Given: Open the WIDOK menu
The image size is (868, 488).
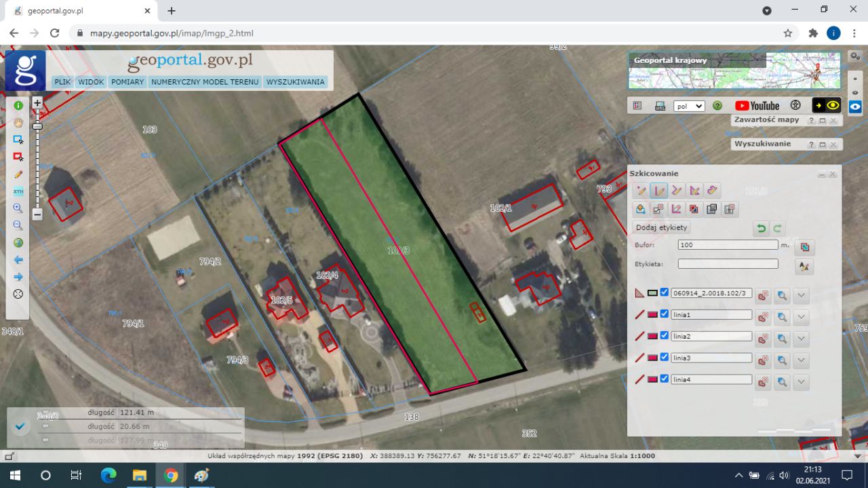Looking at the screenshot, I should 91,81.
